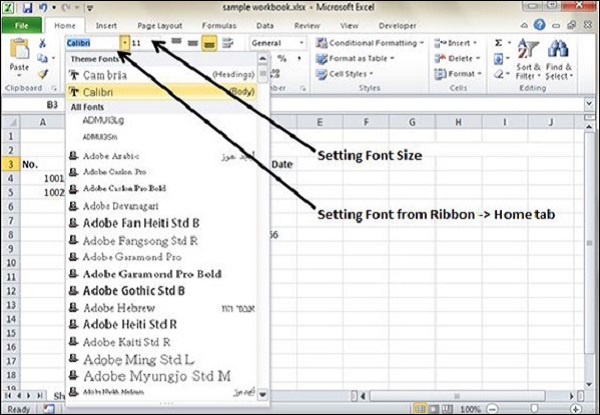Click the font list scroll down arrow
This screenshot has height=415, width=600.
(x=262, y=394)
